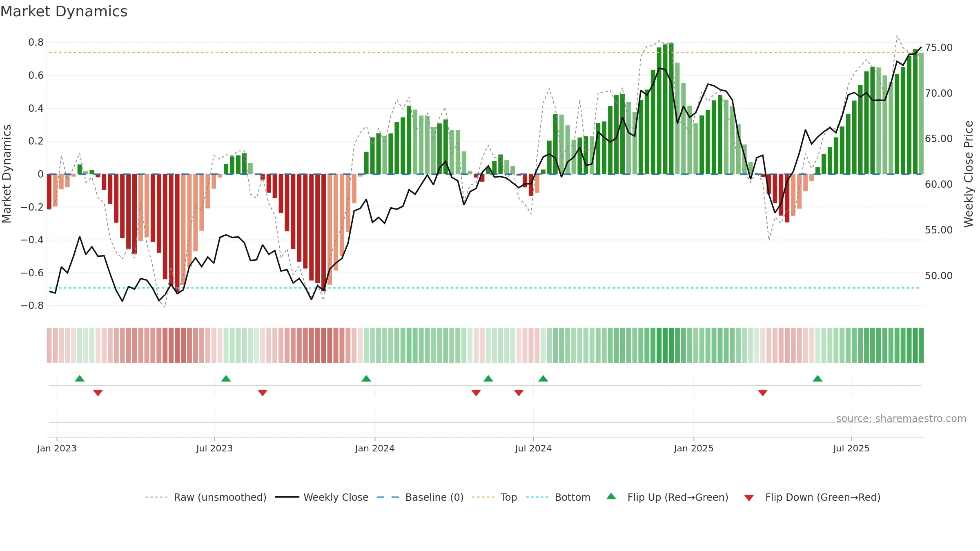
Task: Click the Jul 2025 x-axis label
Action: [x=851, y=448]
